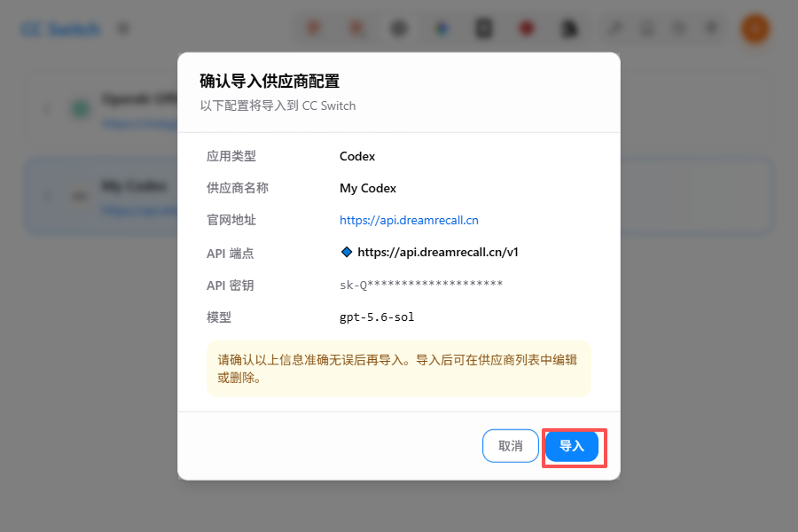Click the subtitle 以下配置将导入到 CC Switch
This screenshot has height=532, width=798.
[278, 106]
